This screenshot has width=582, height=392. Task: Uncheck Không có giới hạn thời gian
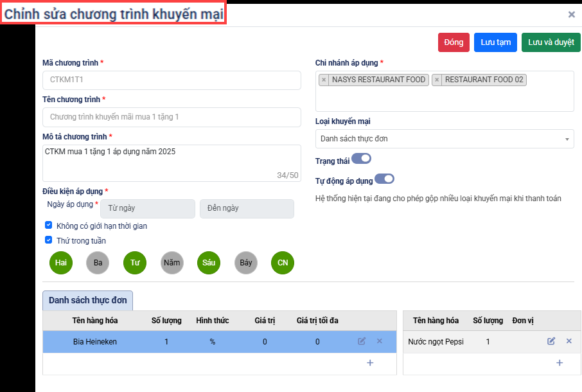[49, 225]
